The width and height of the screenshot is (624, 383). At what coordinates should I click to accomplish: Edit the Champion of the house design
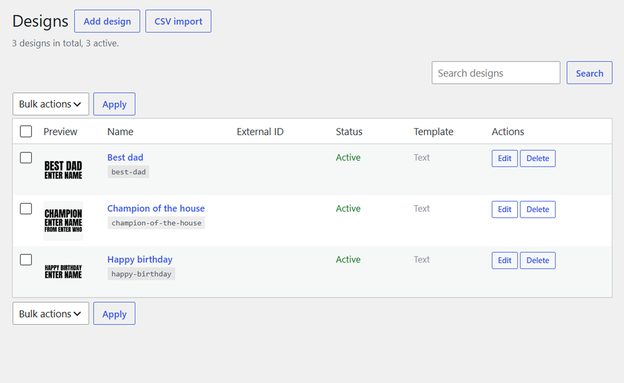pos(505,209)
